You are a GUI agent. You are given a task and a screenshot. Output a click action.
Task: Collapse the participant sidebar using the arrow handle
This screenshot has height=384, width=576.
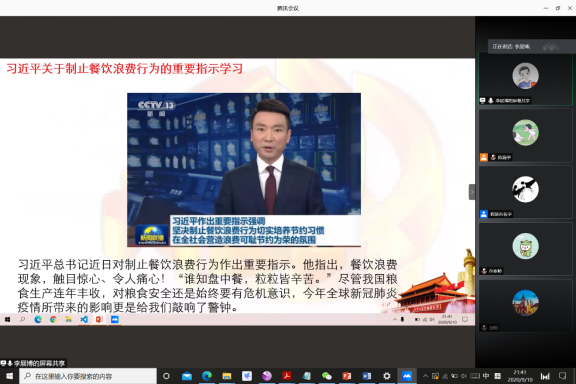tap(472, 192)
